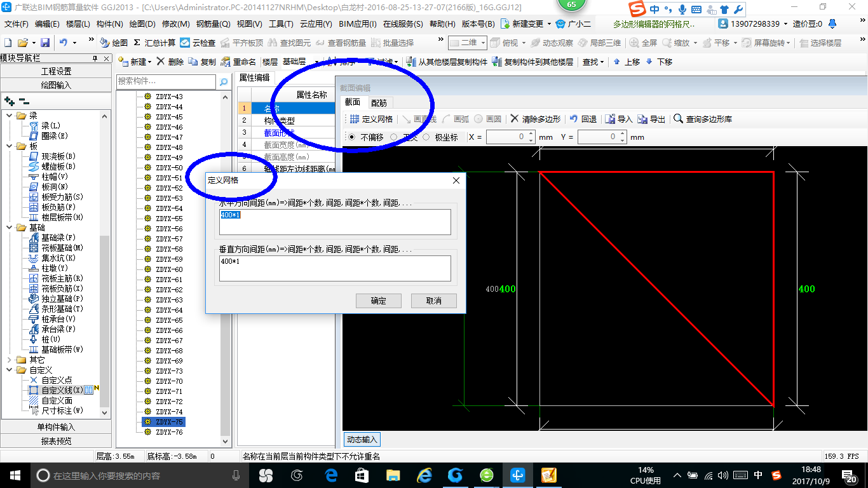Click 复制构件到其他楼层 tool
The width and height of the screenshot is (868, 488).
[533, 62]
